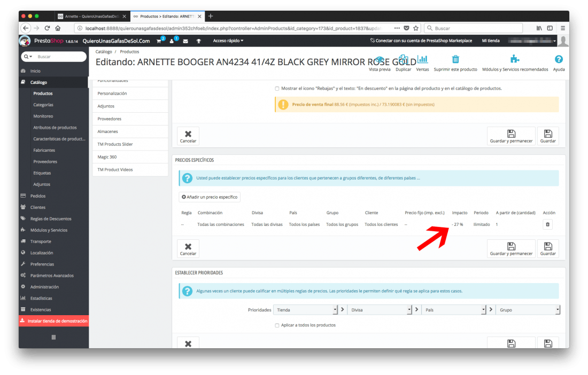Open Atributos de productos submenu
Image resolution: width=588 pixels, height=375 pixels.
55,128
